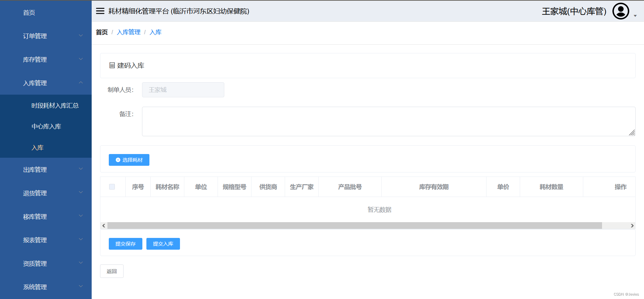Expand the 系统管理 menu
The image size is (644, 299).
pos(46,287)
